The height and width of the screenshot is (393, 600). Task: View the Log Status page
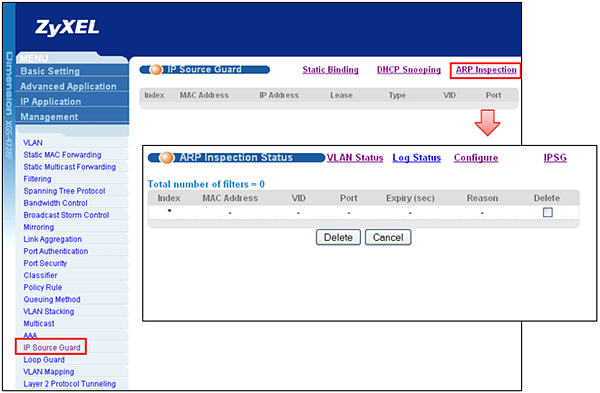click(x=417, y=158)
